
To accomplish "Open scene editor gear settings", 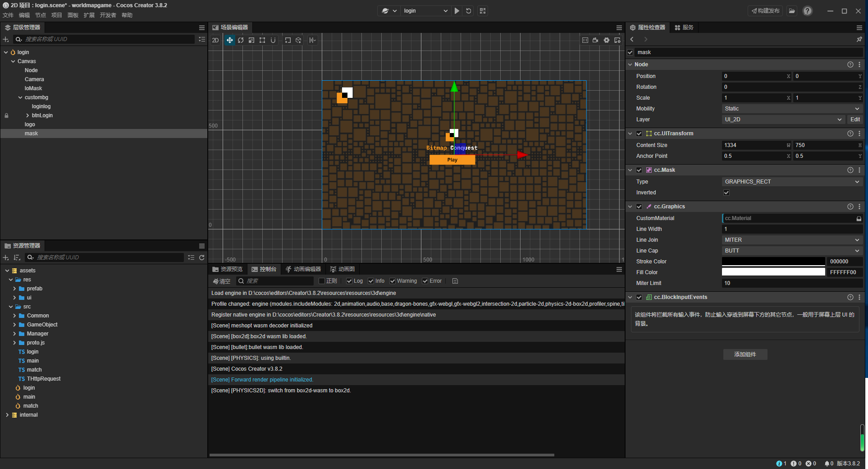I will pyautogui.click(x=607, y=40).
